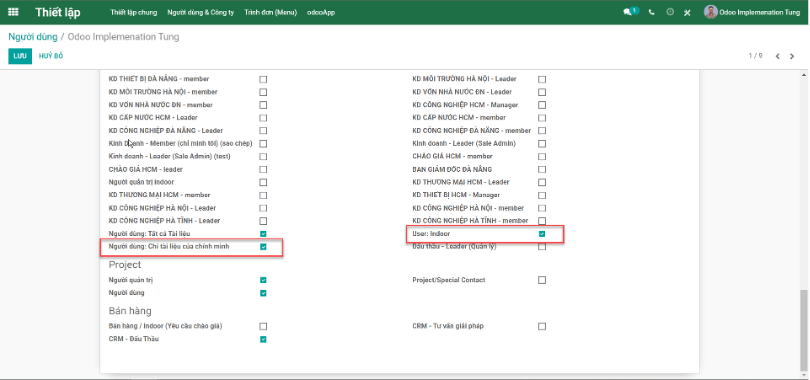Toggle KD CÔNG NGHIỆP HÀ NỘI - member checkbox
This screenshot has height=380, width=810.
point(542,209)
